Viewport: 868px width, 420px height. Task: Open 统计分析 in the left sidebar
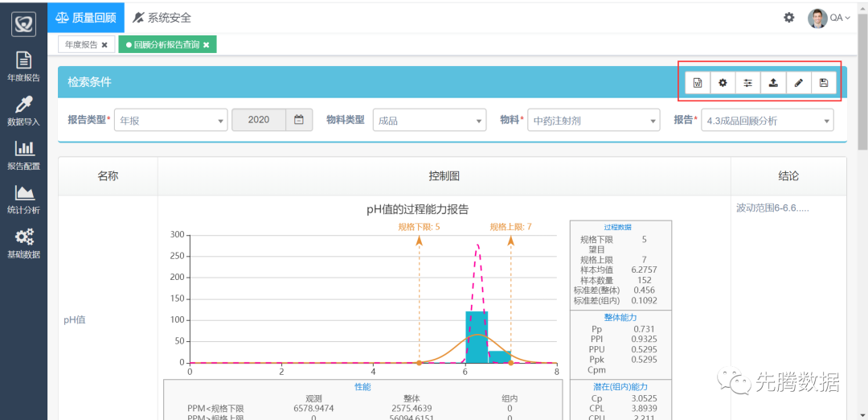23,200
